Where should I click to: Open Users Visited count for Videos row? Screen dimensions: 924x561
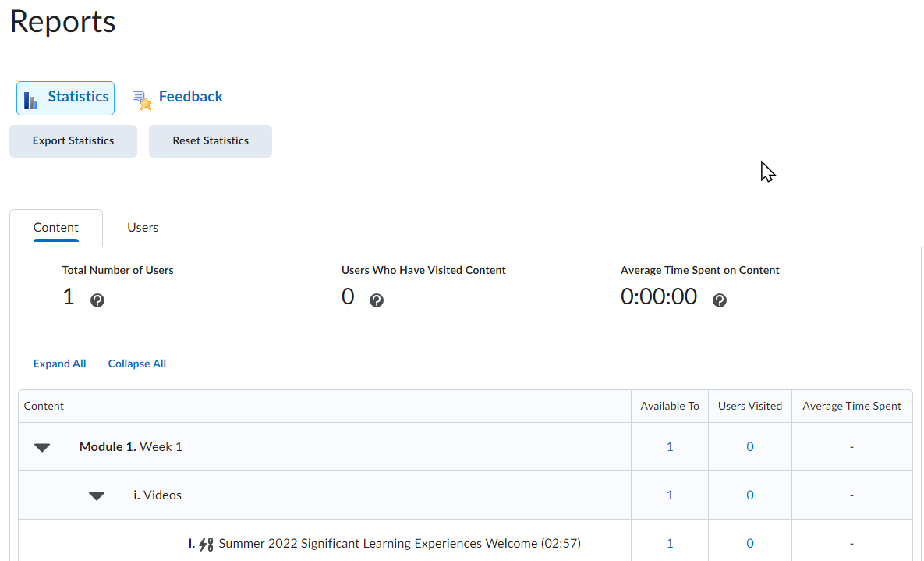point(750,495)
